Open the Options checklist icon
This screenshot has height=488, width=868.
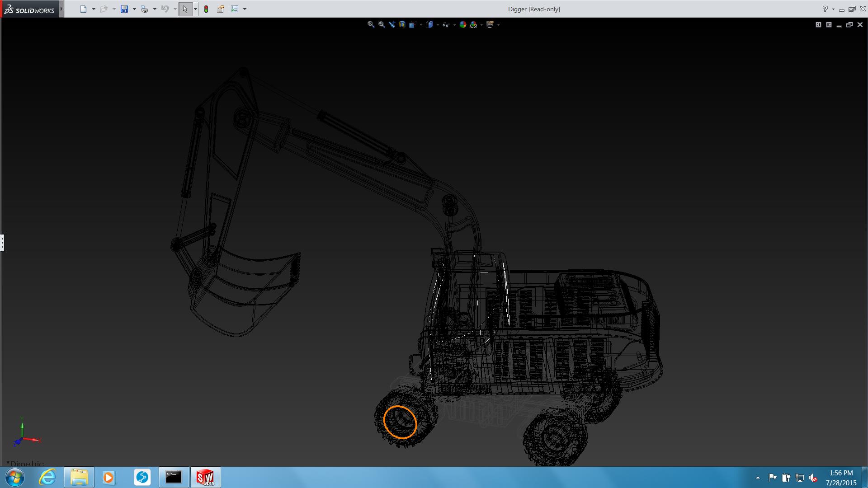click(235, 9)
